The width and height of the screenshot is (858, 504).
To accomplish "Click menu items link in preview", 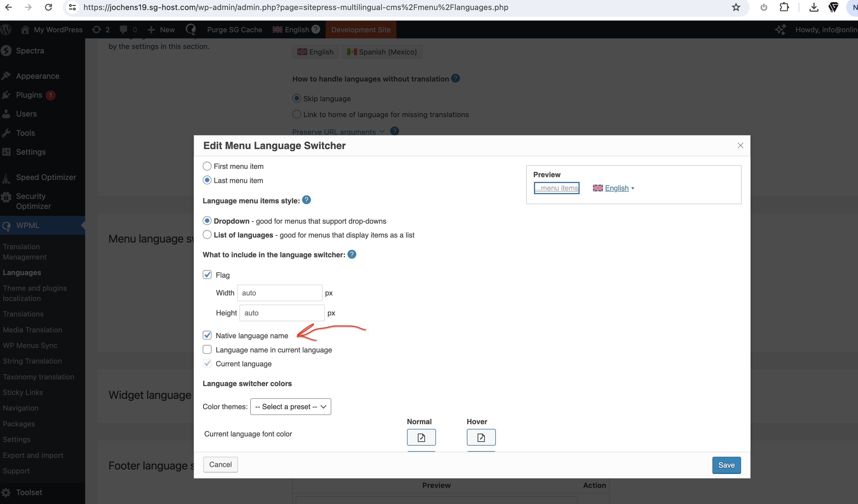I will click(557, 188).
